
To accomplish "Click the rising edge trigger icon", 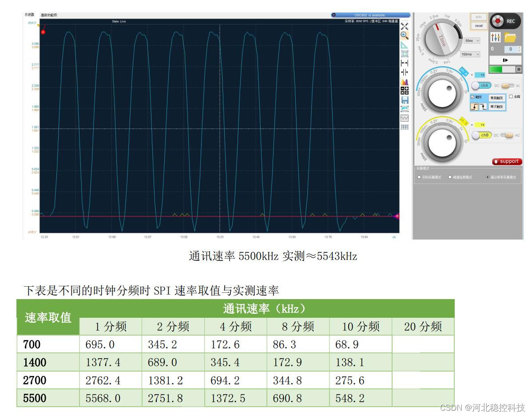I will (x=475, y=107).
